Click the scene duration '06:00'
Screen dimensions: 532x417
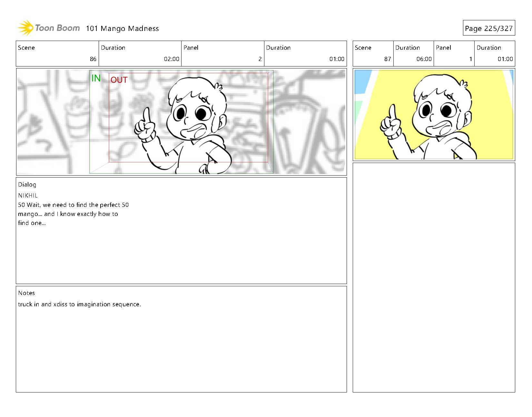(424, 59)
